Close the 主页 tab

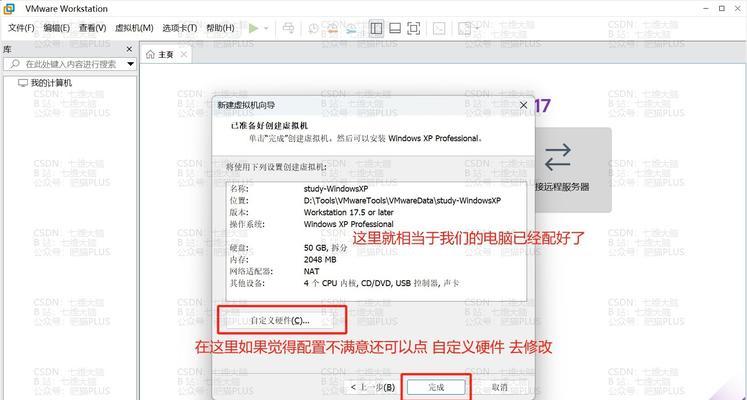[x=183, y=55]
